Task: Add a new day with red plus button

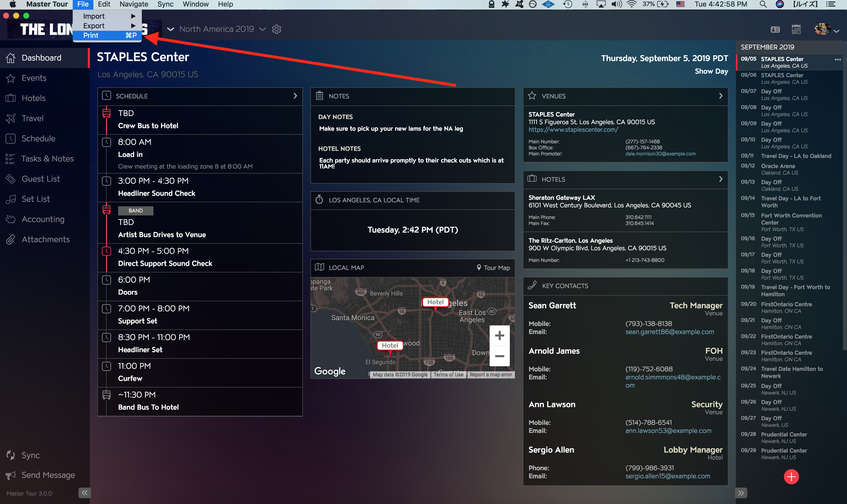Action: (x=791, y=477)
